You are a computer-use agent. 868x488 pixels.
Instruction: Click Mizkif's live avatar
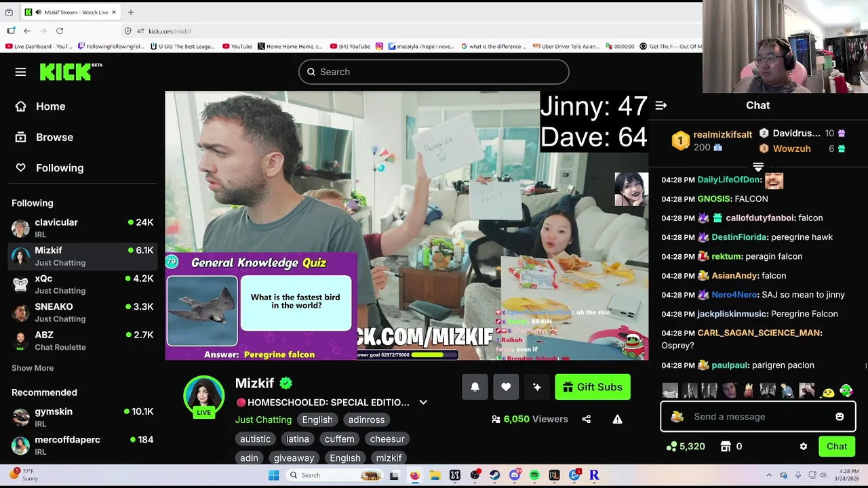tap(204, 395)
